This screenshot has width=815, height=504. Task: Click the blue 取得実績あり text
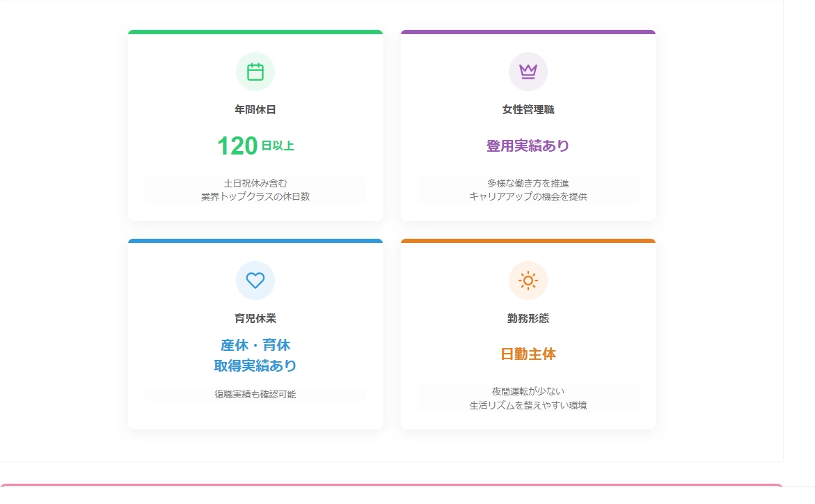255,365
